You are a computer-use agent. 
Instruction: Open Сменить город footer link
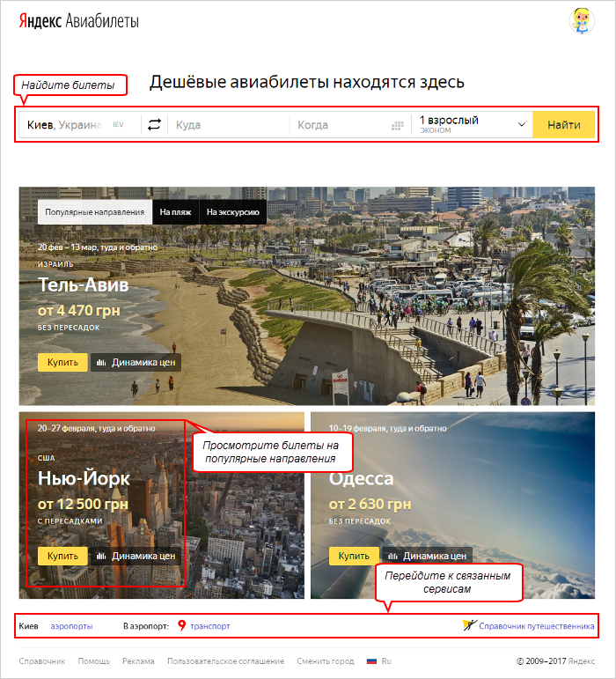tap(326, 661)
